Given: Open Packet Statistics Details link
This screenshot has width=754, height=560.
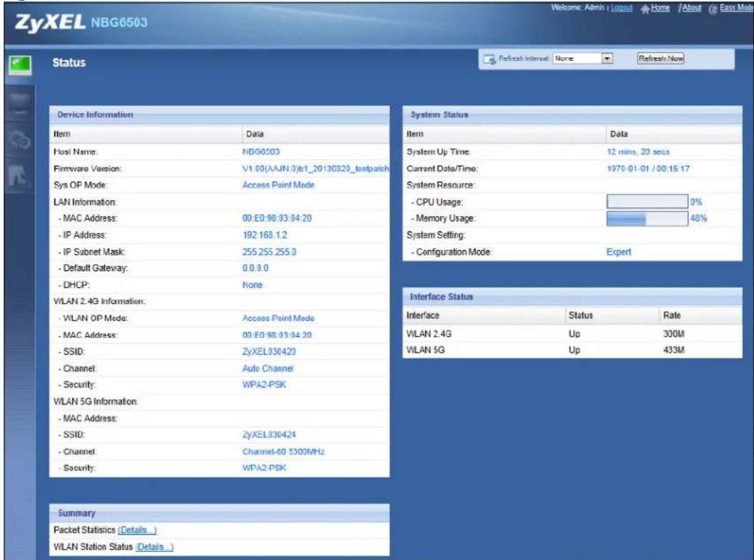Looking at the screenshot, I should pos(137,530).
